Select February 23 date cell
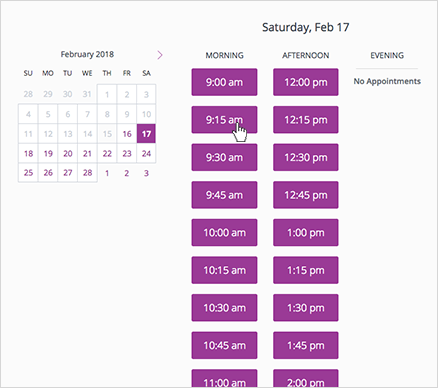Screen dimensions: 438x388 click(127, 153)
